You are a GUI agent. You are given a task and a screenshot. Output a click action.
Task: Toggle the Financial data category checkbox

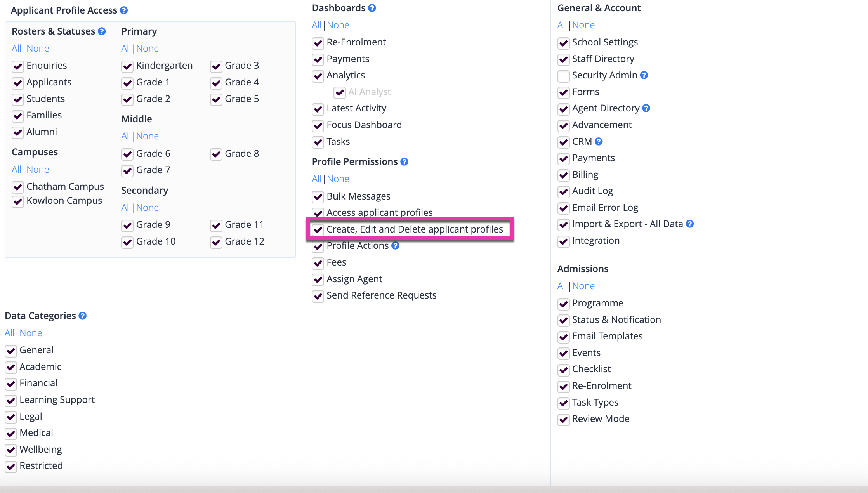pyautogui.click(x=11, y=384)
